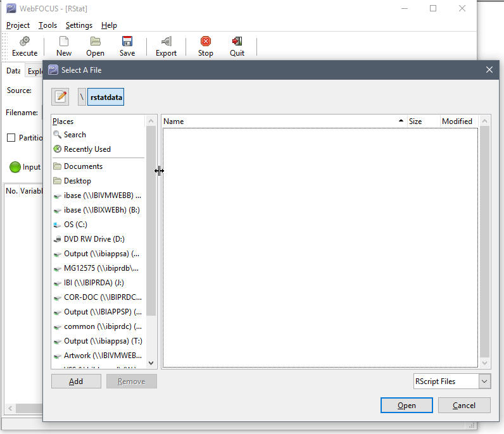Toggle the type-a-file-name pencil button
Image resolution: width=504 pixels, height=434 pixels.
(60, 97)
